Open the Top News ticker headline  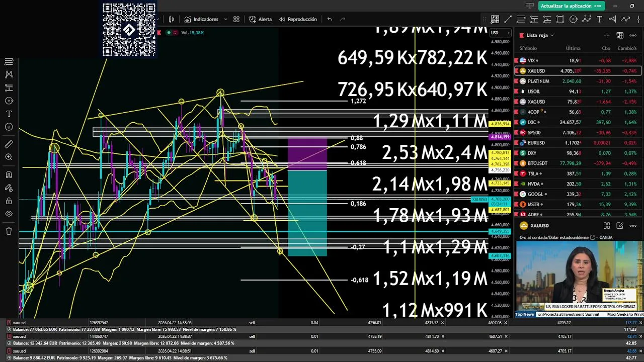[579, 314]
